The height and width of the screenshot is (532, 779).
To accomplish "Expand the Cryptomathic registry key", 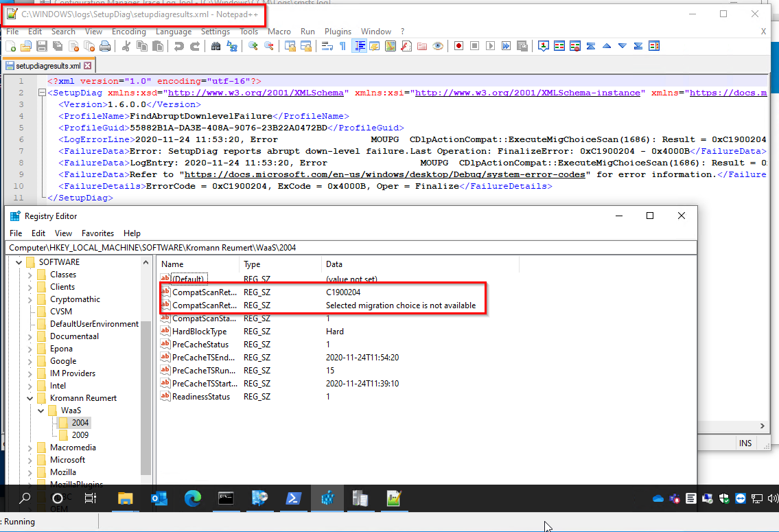I will pos(30,299).
